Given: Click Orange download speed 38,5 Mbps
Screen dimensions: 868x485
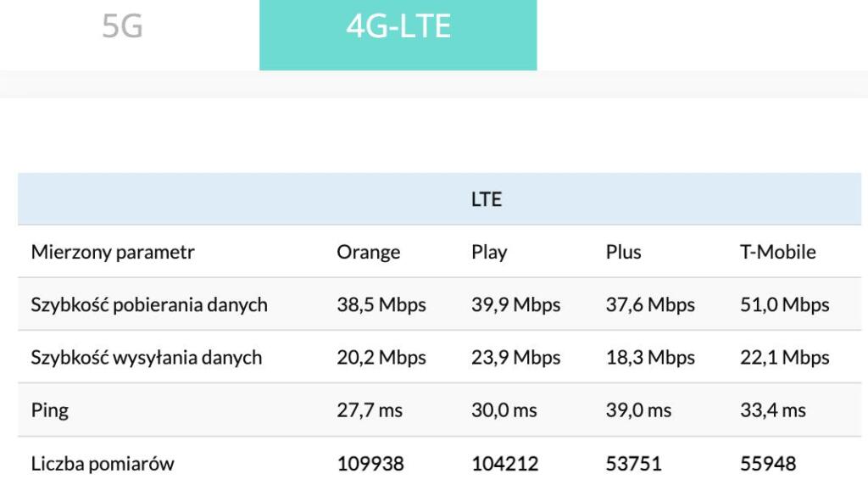Looking at the screenshot, I should (x=381, y=304).
